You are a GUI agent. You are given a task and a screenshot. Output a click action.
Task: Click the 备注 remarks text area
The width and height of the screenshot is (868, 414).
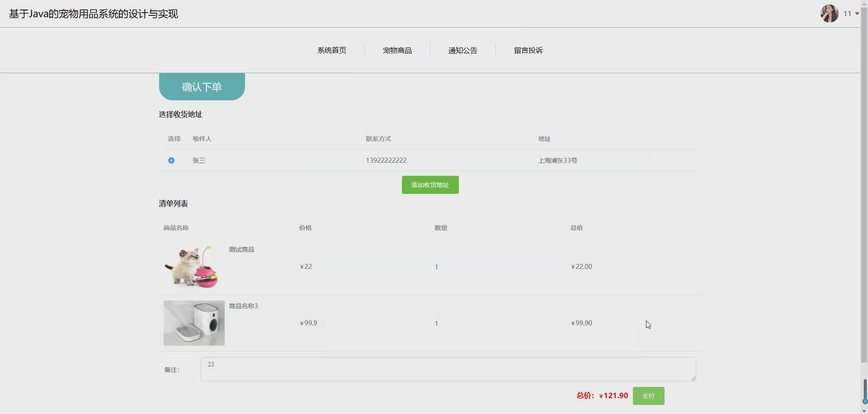pyautogui.click(x=448, y=369)
